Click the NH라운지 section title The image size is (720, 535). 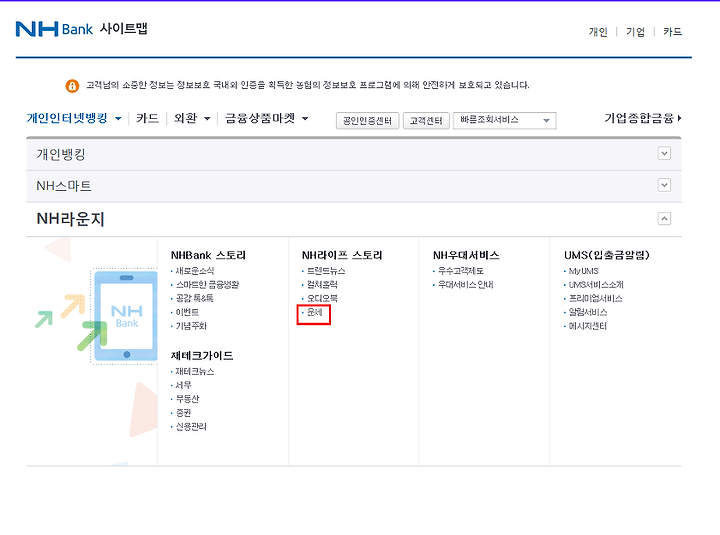click(x=71, y=219)
